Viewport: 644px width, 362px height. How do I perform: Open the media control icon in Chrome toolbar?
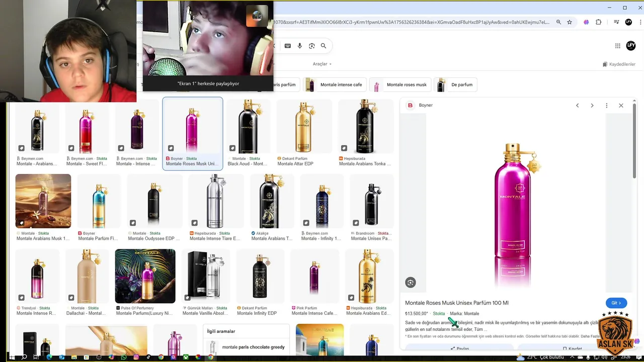tap(616, 22)
